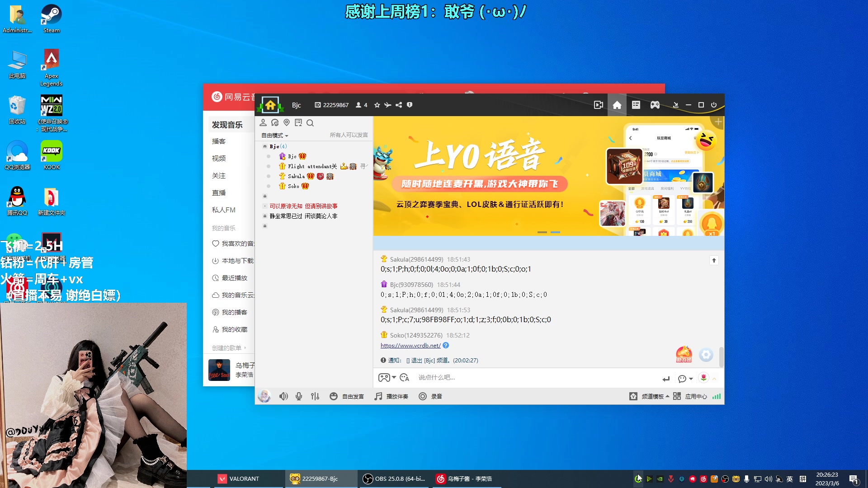This screenshot has width=868, height=488.
Task: Toggle 录音 recording in bottom bar
Action: pyautogui.click(x=430, y=396)
